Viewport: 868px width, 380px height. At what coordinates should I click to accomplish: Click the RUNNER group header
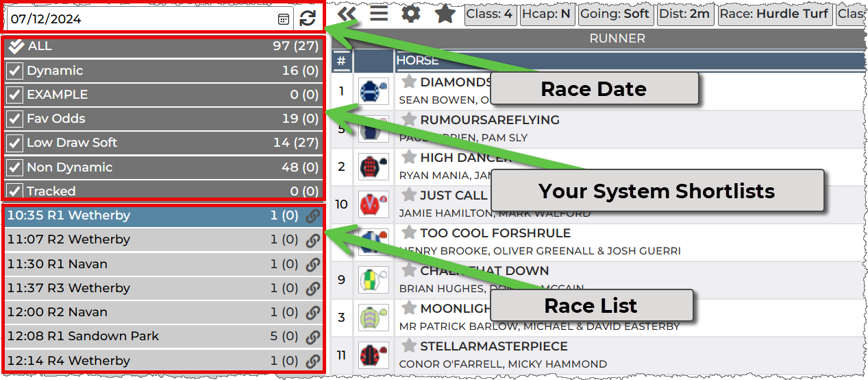coord(617,38)
